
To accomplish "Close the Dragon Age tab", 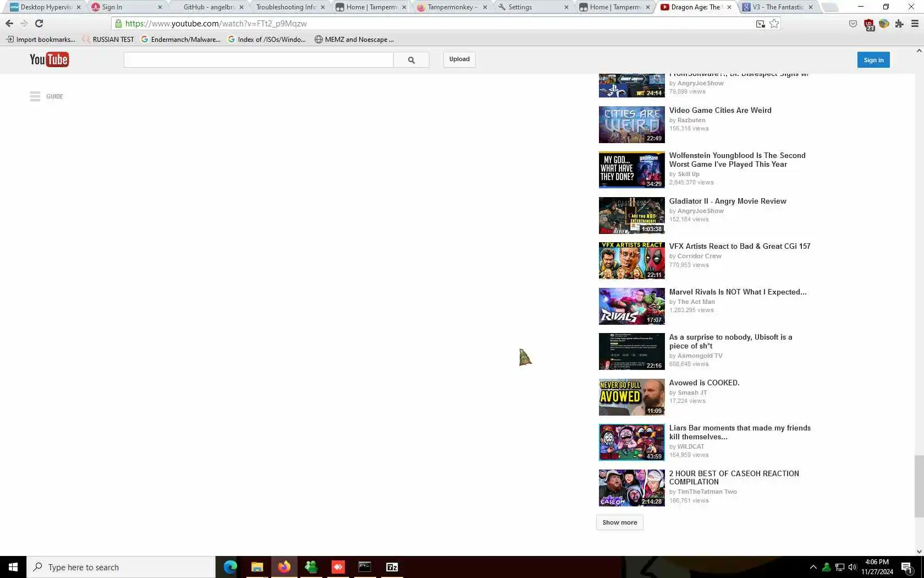I will point(729,7).
